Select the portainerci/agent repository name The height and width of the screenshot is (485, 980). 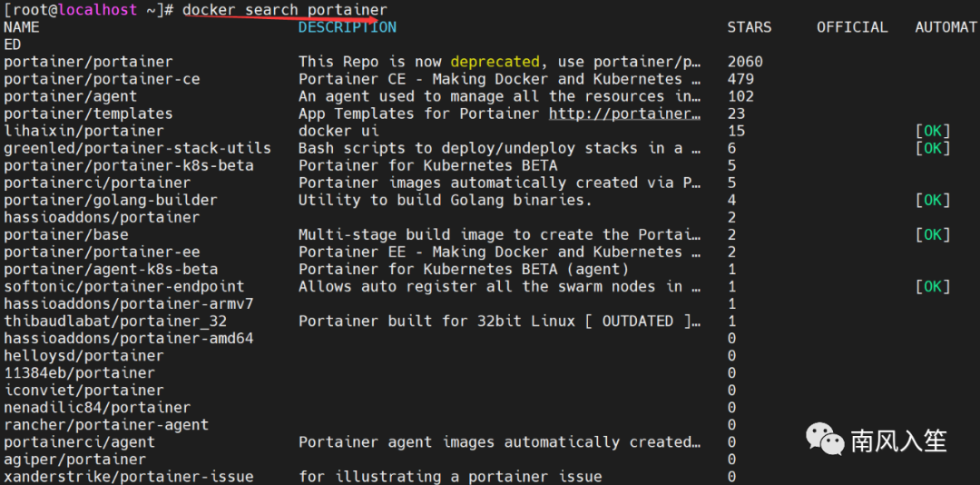79,442
